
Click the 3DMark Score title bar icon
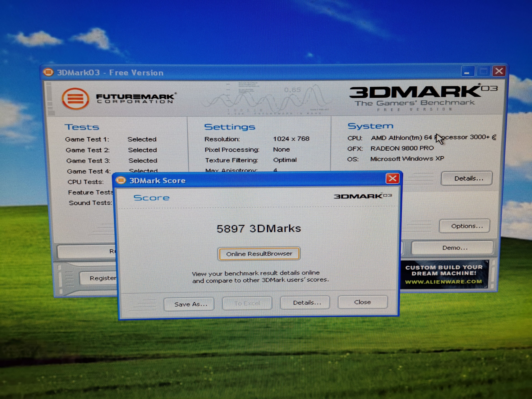[x=121, y=180]
